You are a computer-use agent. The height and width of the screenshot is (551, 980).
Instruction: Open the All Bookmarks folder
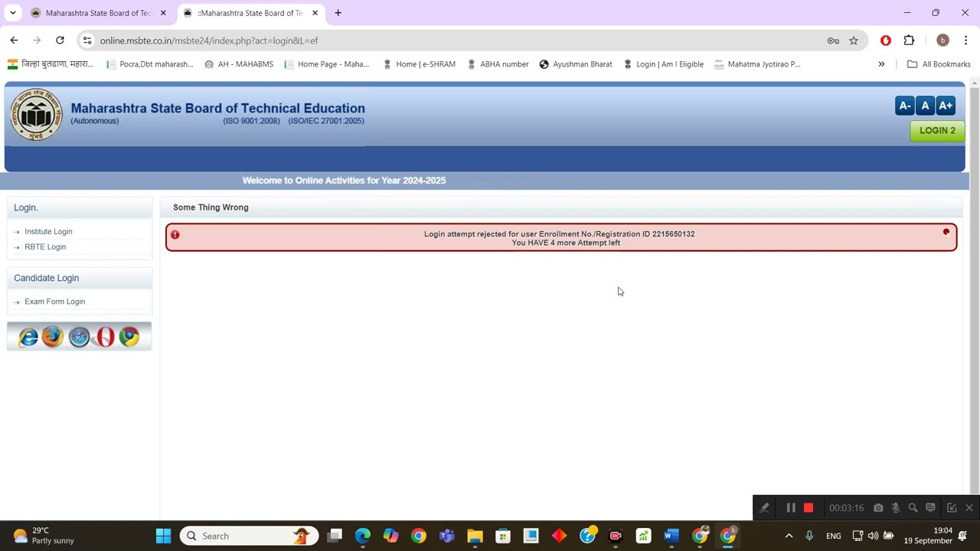(939, 64)
